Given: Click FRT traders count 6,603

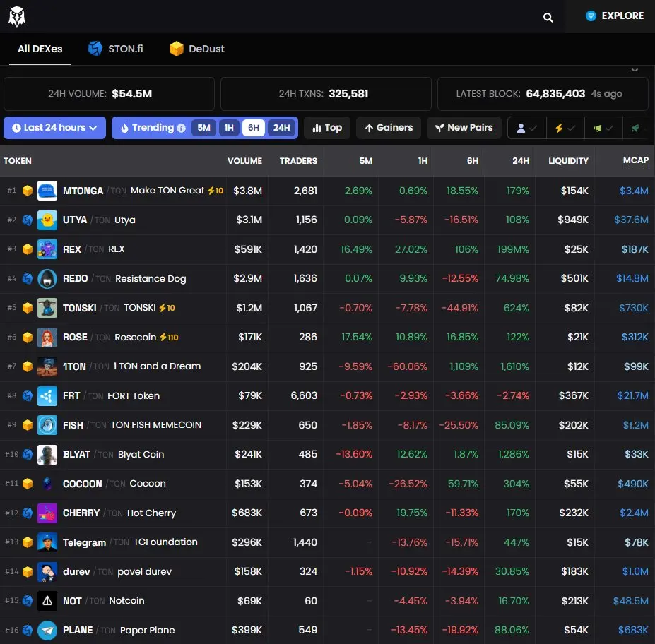Looking at the screenshot, I should pyautogui.click(x=304, y=395).
